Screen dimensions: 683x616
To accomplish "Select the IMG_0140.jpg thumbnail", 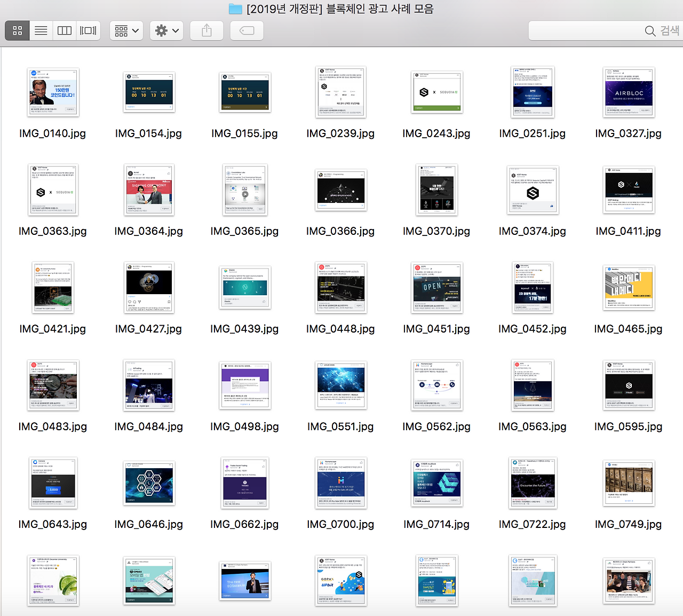I will (53, 92).
